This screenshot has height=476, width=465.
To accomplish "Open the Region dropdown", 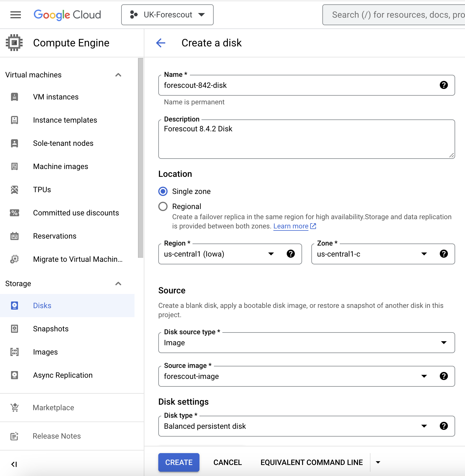I will click(x=271, y=254).
